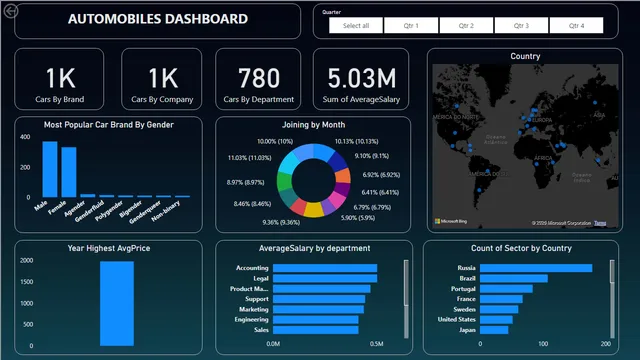Select the Legal salary bar
This screenshot has height=360, width=640.
click(x=325, y=278)
